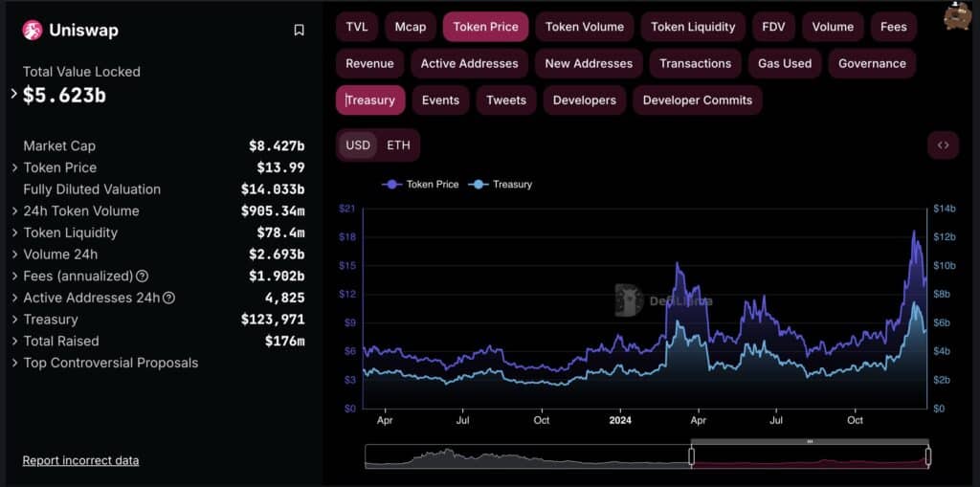The width and height of the screenshot is (980, 487).
Task: Expand the Token Liquidity row
Action: point(14,232)
